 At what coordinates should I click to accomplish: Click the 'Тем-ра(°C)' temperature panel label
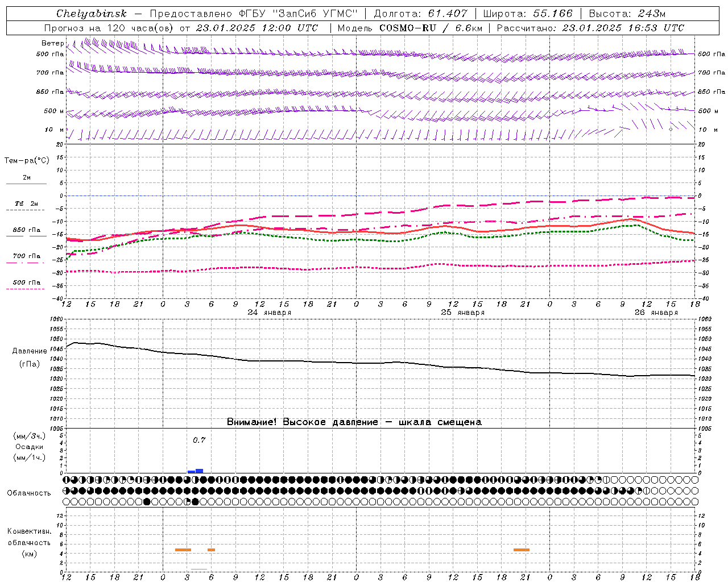pos(27,160)
